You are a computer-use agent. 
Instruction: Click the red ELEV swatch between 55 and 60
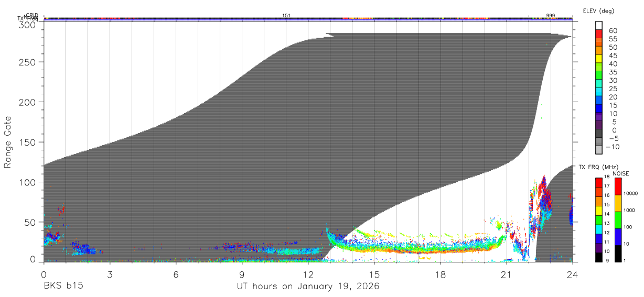[599, 35]
